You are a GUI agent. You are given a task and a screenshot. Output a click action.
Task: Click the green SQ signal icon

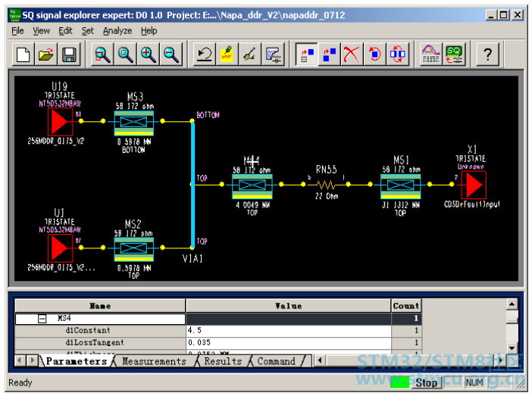point(454,55)
